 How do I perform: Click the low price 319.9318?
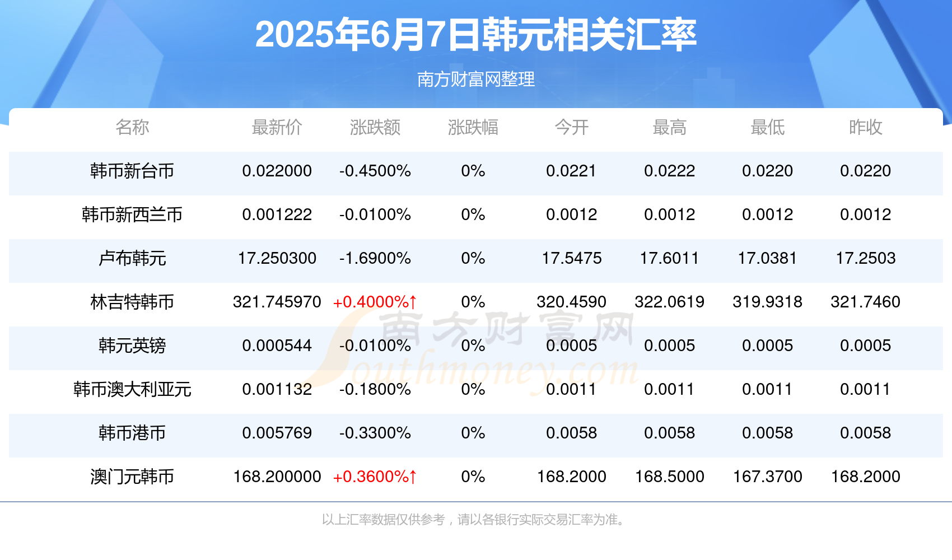[767, 302]
